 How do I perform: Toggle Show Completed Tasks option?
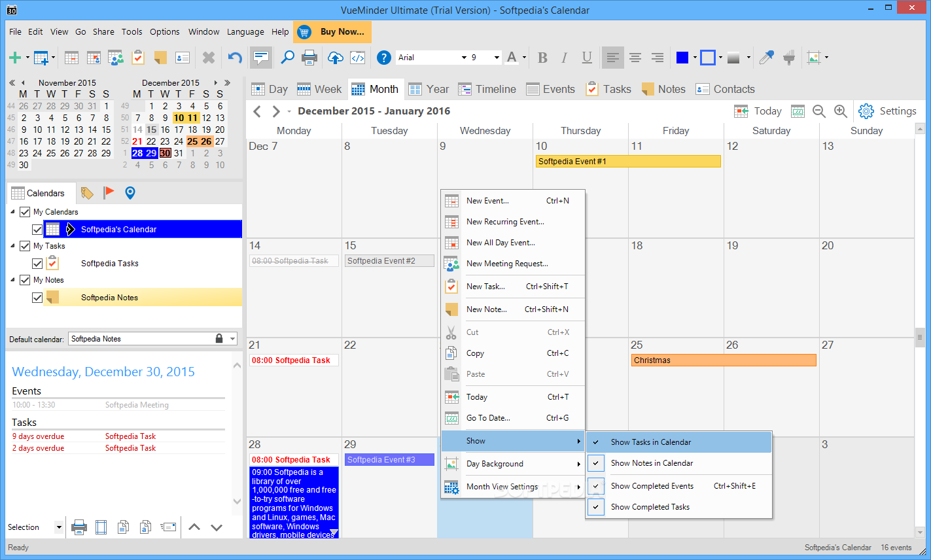678,507
